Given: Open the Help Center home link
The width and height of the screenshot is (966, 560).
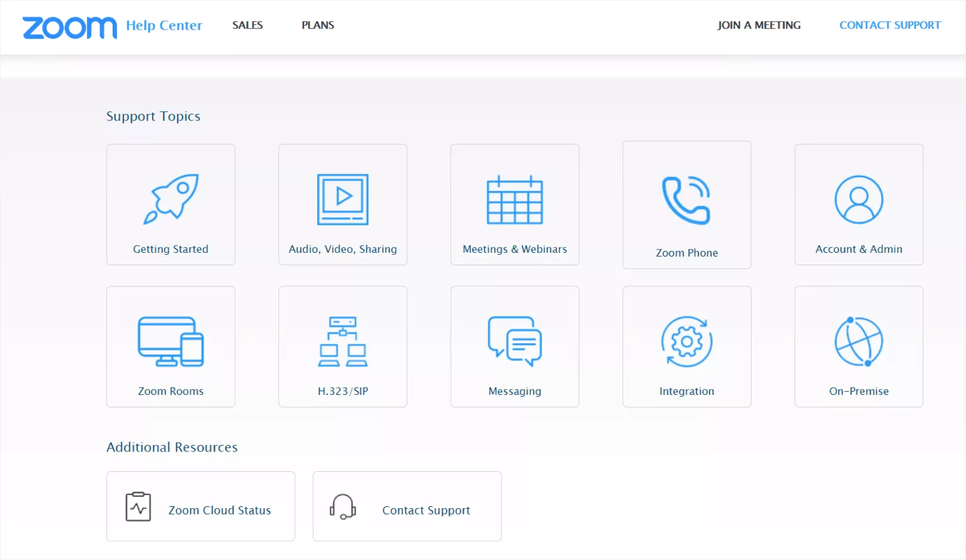Looking at the screenshot, I should [x=164, y=26].
